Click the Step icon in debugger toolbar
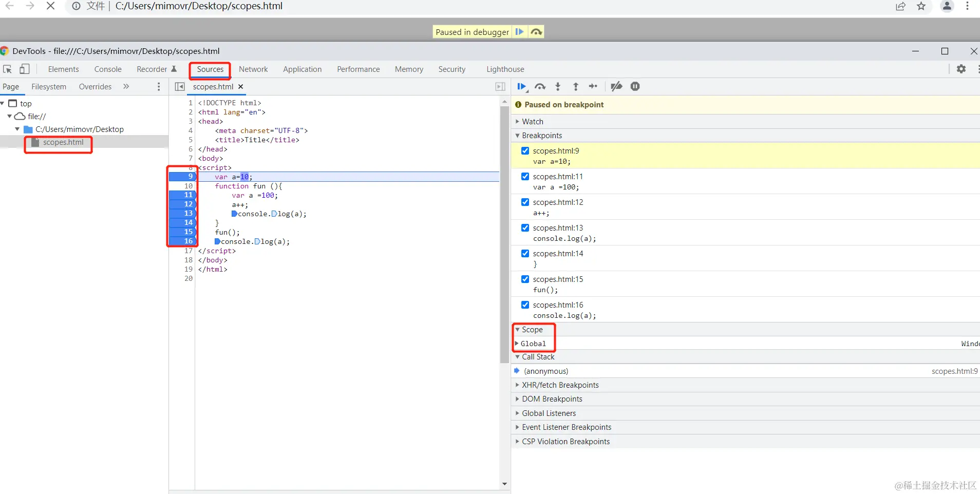The width and height of the screenshot is (980, 494). [593, 86]
